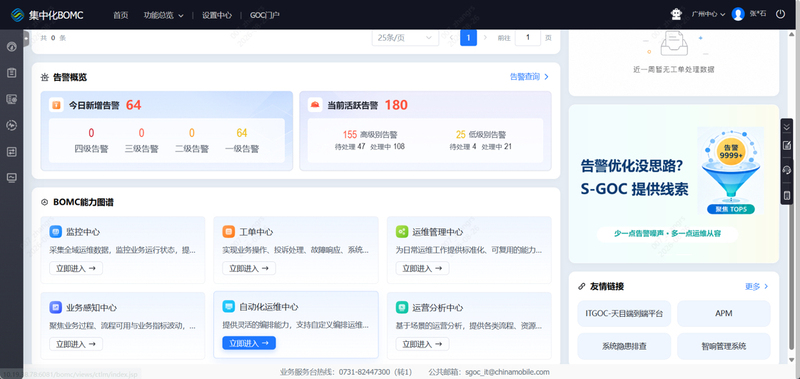Open the ITGOC-天目端到端平台 link

pos(624,314)
